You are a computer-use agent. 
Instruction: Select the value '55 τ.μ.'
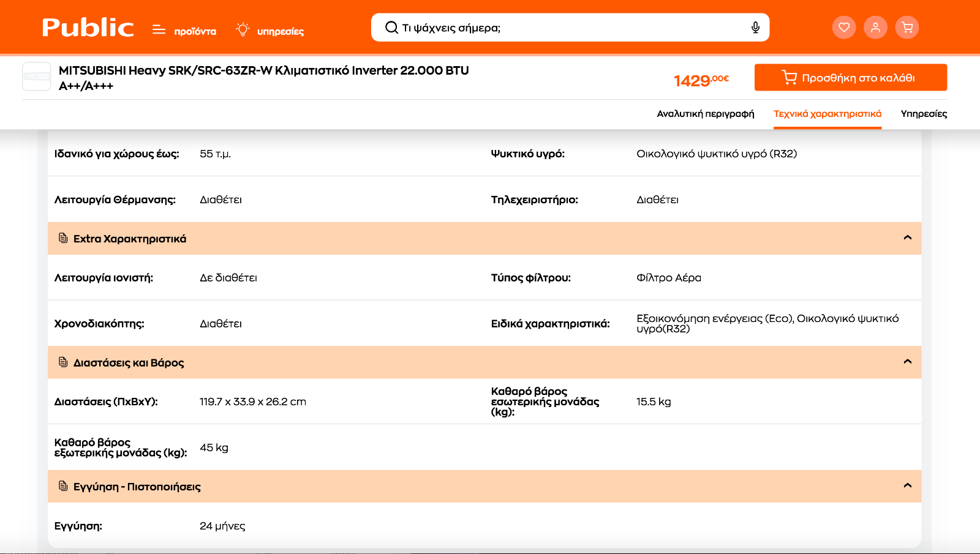coord(216,154)
